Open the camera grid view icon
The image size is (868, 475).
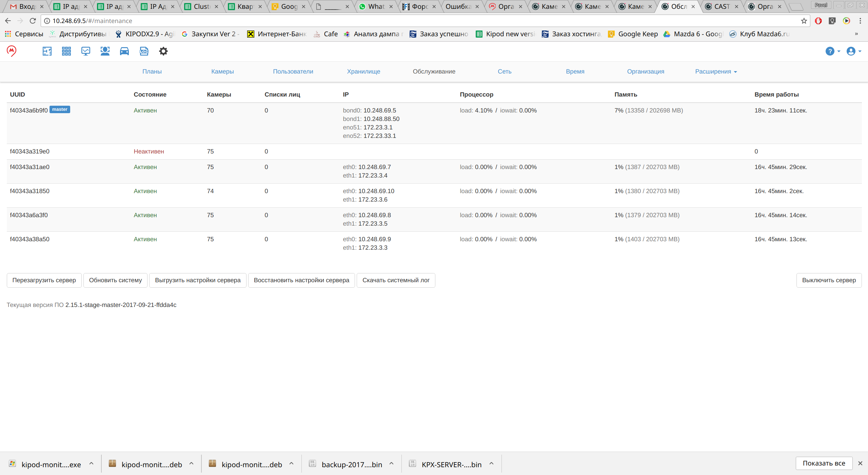point(66,51)
